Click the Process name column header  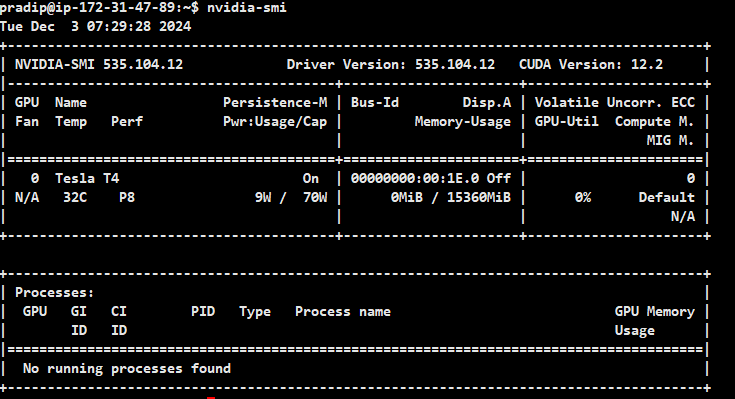click(343, 311)
